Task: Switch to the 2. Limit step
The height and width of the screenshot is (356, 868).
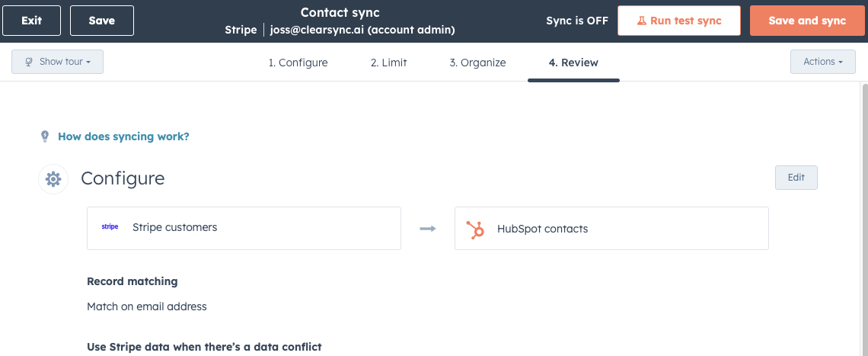Action: pos(388,63)
